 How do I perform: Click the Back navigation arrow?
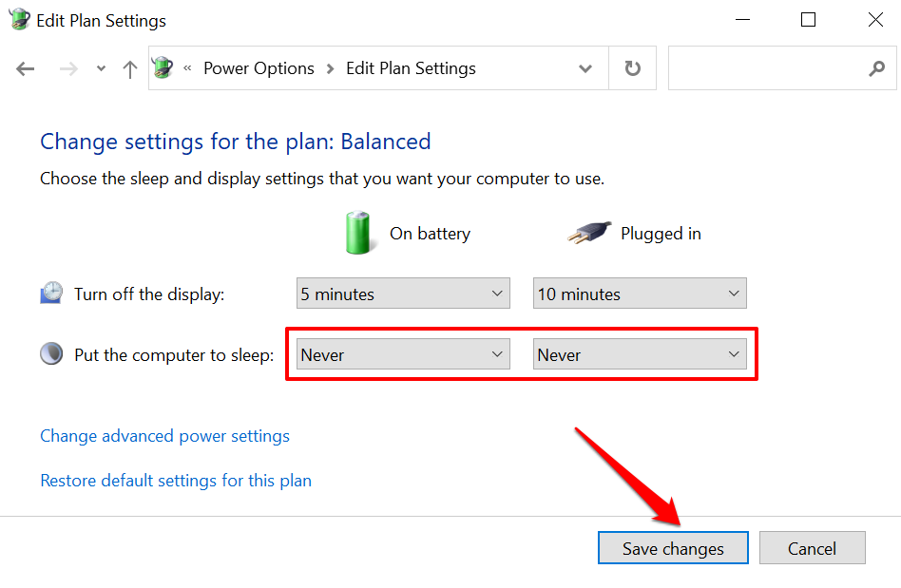(x=26, y=68)
